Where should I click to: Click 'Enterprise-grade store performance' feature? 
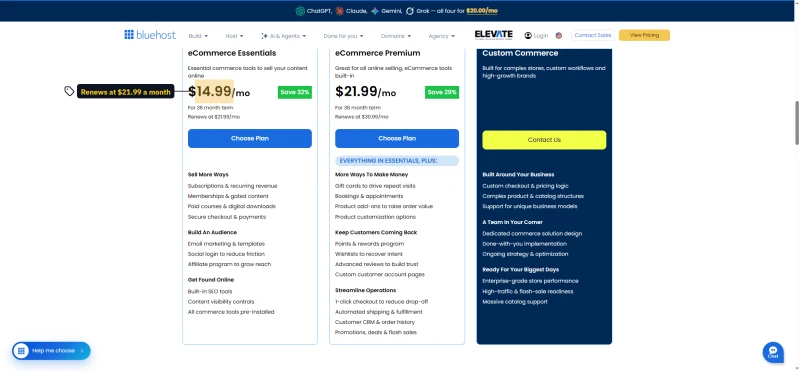click(530, 281)
